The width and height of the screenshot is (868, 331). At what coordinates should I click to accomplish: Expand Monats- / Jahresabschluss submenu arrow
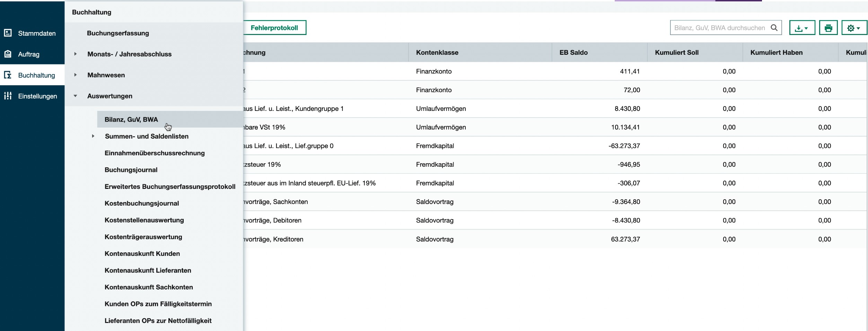pyautogui.click(x=75, y=54)
